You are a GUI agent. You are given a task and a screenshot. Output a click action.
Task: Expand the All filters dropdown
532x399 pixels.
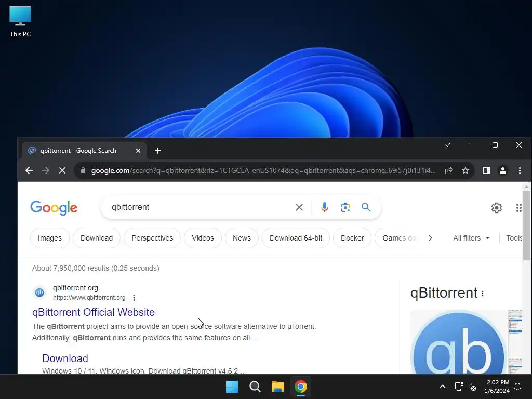(471, 238)
